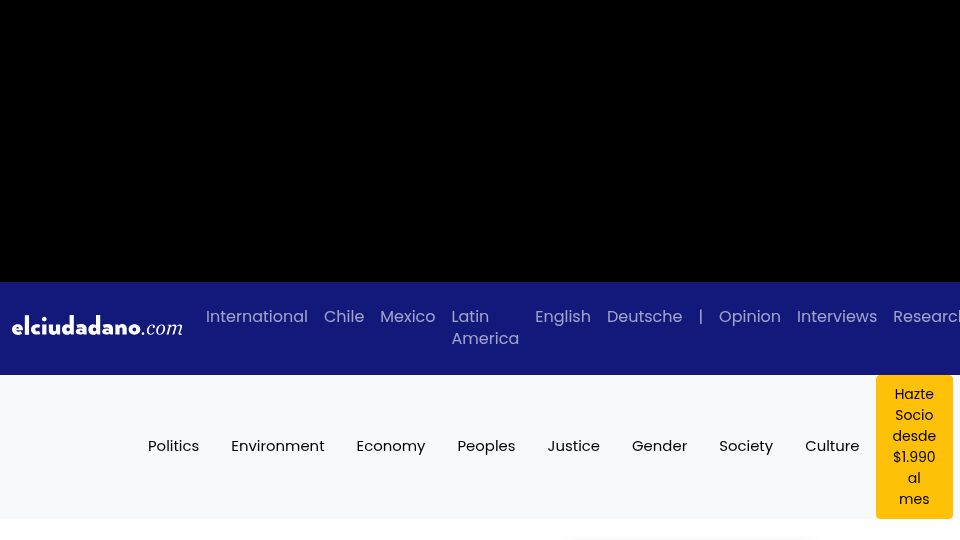Browse the Society category
The height and width of the screenshot is (540, 960).
point(746,446)
